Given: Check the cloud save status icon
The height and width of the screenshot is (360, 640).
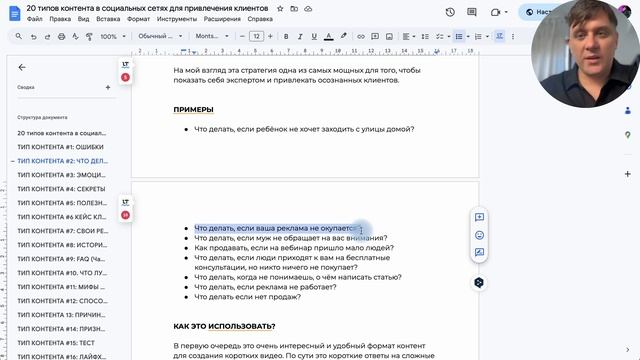Looking at the screenshot, I should coord(308,9).
